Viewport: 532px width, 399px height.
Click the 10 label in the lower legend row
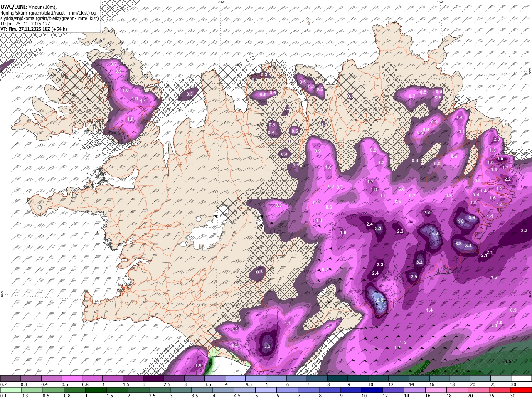pos(364,396)
